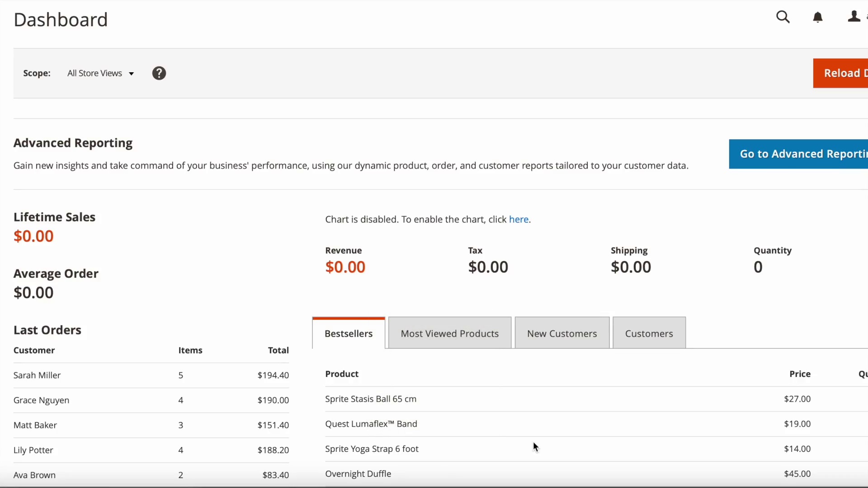
Task: Click Lily Potter's order row
Action: (x=33, y=450)
